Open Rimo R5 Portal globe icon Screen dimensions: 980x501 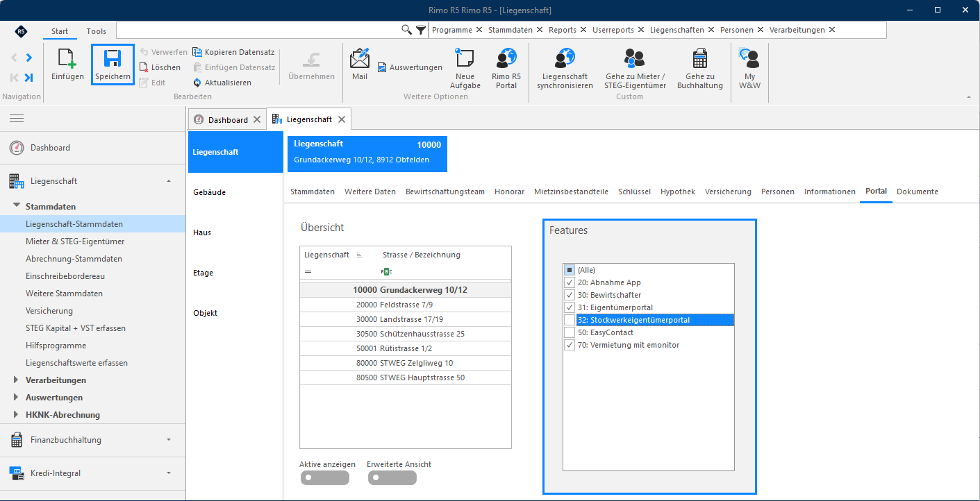pyautogui.click(x=506, y=58)
